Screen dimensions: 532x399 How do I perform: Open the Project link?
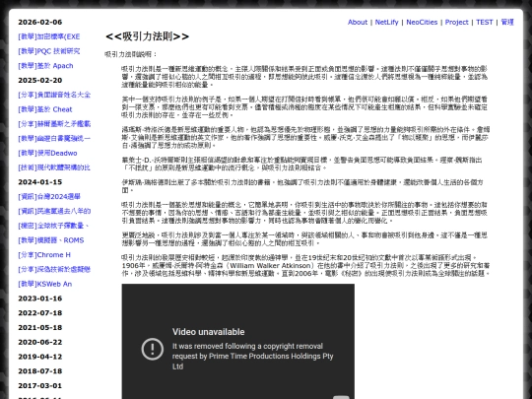(x=457, y=22)
